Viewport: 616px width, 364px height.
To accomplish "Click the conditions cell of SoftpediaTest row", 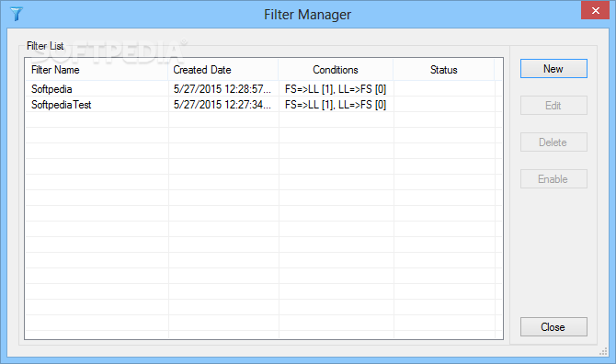I will (336, 105).
